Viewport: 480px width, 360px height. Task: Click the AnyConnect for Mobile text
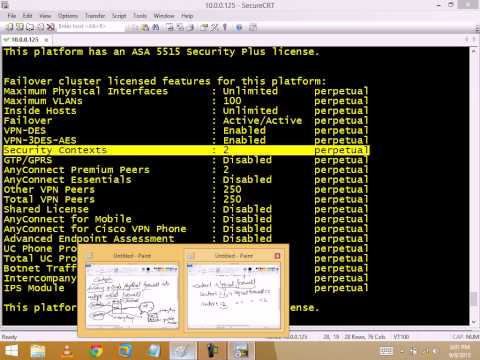click(x=67, y=219)
